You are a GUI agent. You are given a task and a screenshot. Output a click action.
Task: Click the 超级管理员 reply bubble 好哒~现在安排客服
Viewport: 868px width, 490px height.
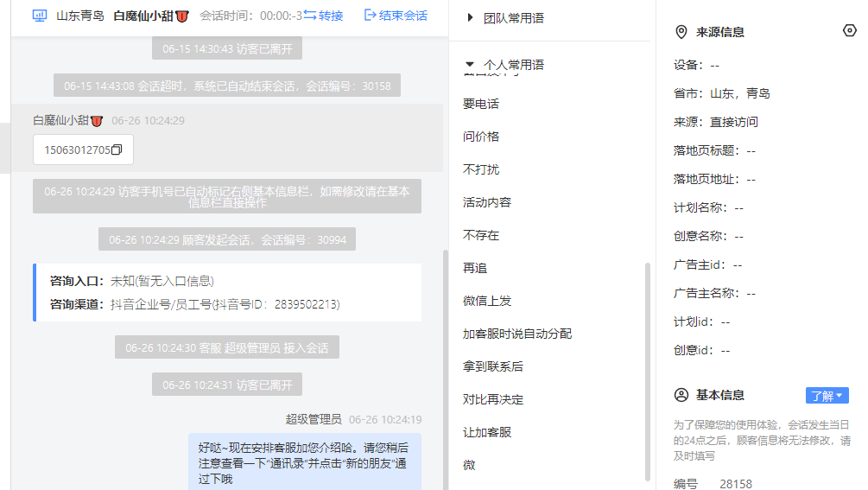tap(305, 463)
